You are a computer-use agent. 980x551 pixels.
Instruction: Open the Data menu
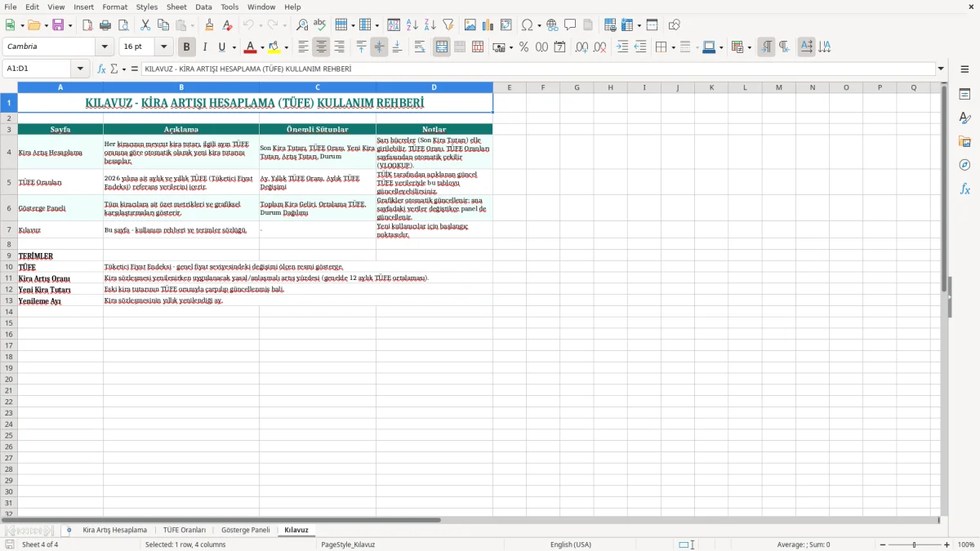coord(203,7)
